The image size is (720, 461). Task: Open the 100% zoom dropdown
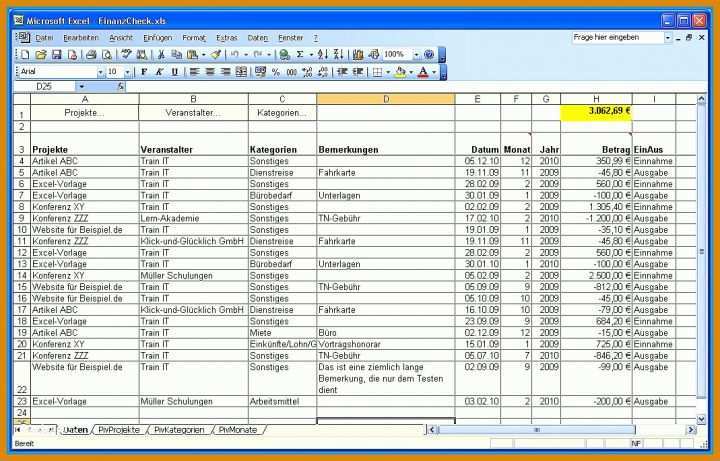pos(416,55)
